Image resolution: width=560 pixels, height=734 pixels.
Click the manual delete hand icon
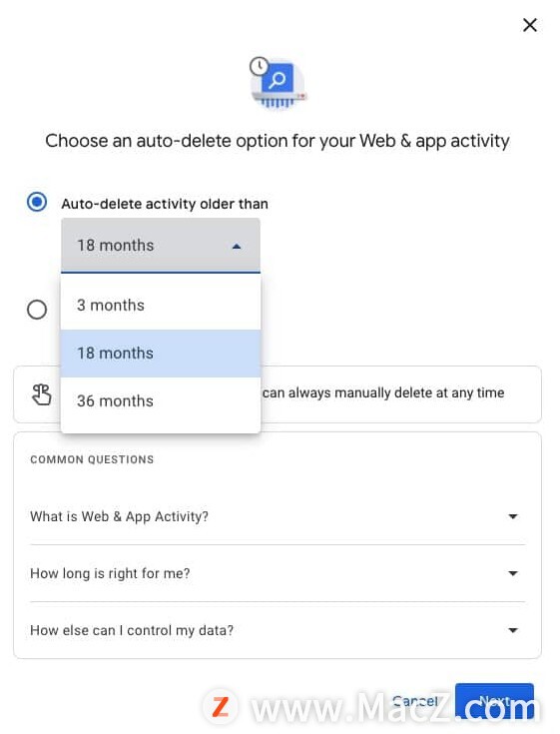[42, 394]
